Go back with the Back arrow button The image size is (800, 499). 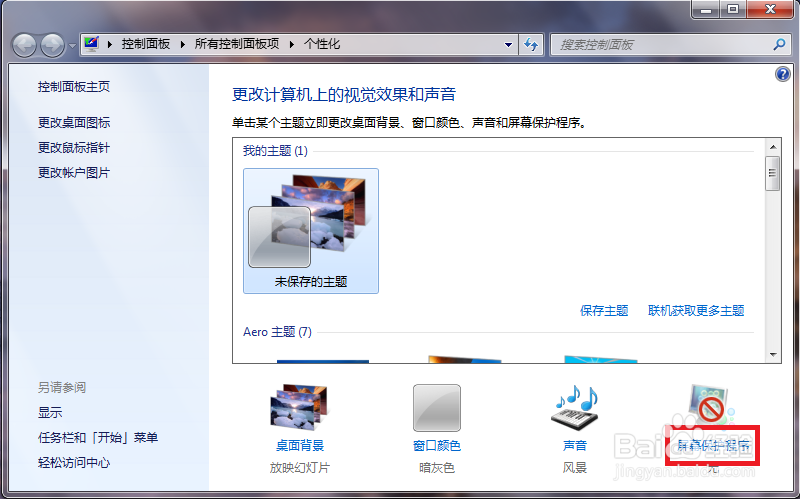point(24,45)
